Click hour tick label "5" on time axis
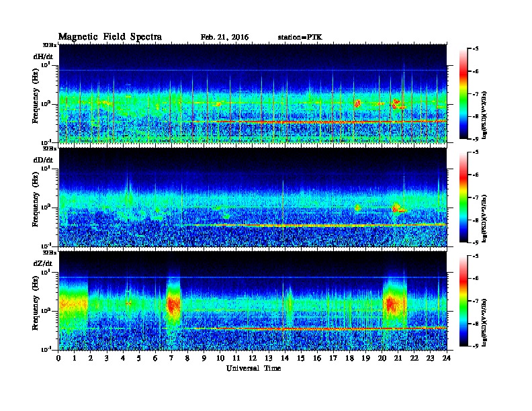This screenshot has width=532, height=411. coord(139,358)
